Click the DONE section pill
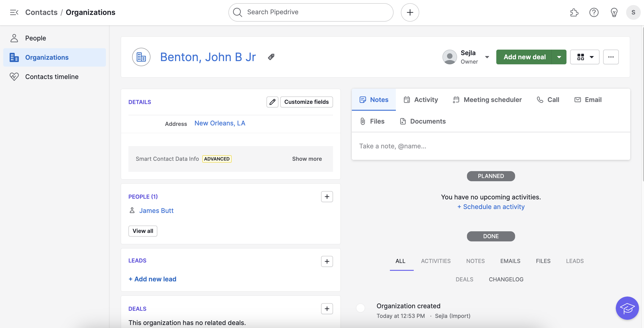 (491, 236)
